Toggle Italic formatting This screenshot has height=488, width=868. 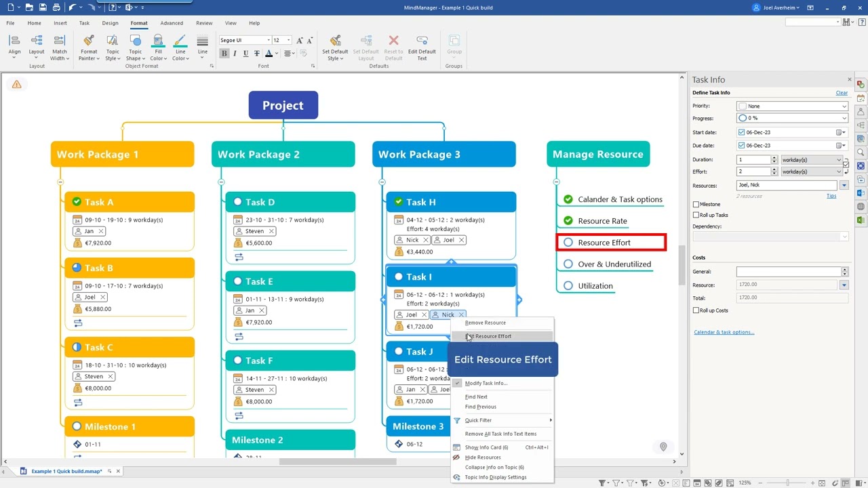point(235,54)
